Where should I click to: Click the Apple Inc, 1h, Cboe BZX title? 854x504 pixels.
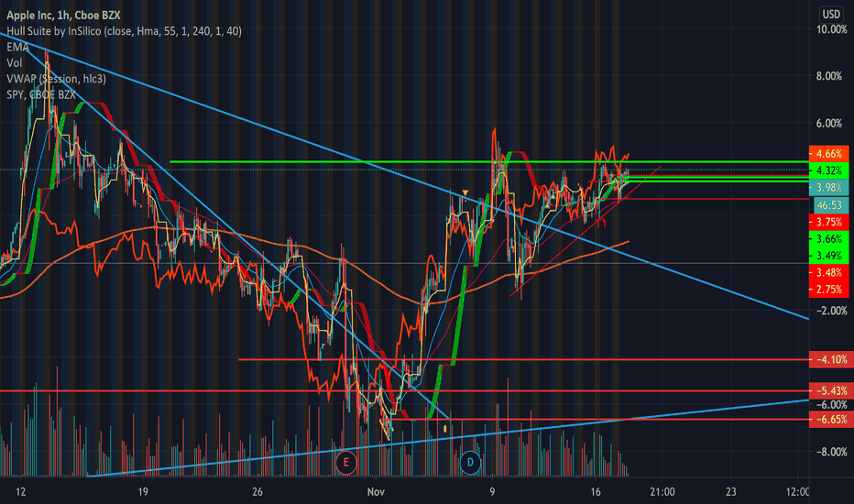pos(63,16)
